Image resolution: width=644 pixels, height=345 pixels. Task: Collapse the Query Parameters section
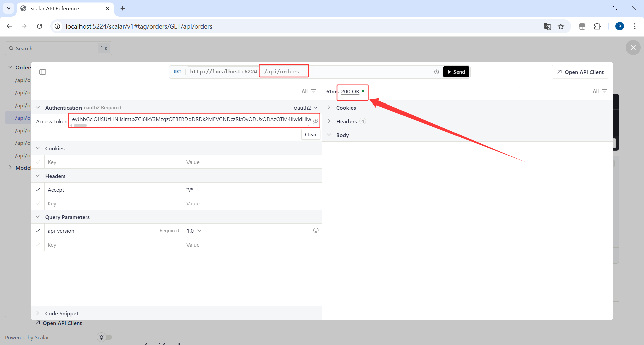click(38, 217)
